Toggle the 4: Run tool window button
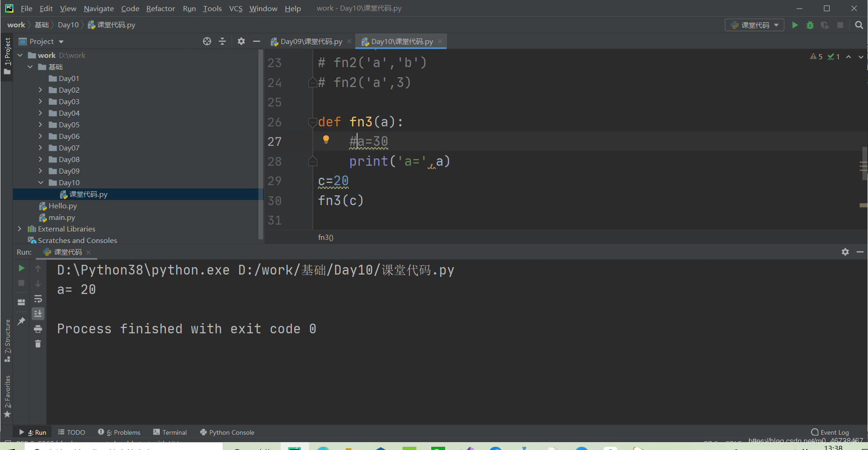Viewport: 868px width, 450px height. tap(33, 432)
